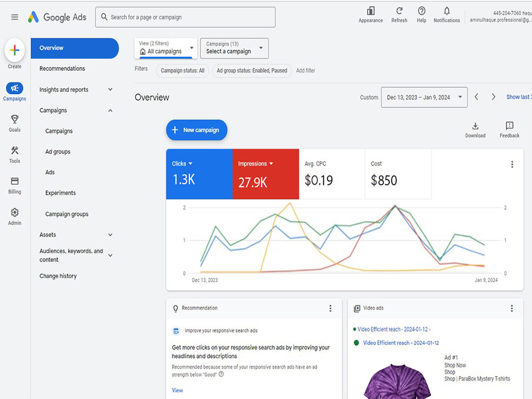Open the metrics chart three-dot menu
The height and width of the screenshot is (399, 532).
click(512, 164)
